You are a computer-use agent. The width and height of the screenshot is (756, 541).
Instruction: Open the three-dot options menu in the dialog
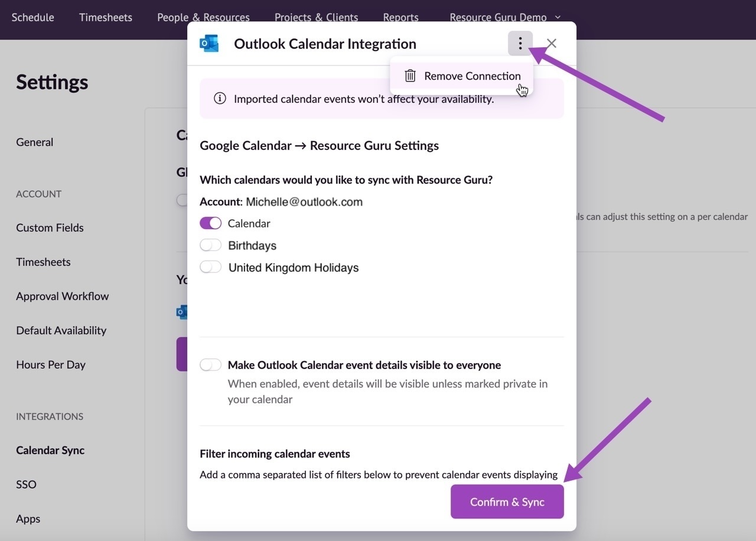(x=520, y=43)
